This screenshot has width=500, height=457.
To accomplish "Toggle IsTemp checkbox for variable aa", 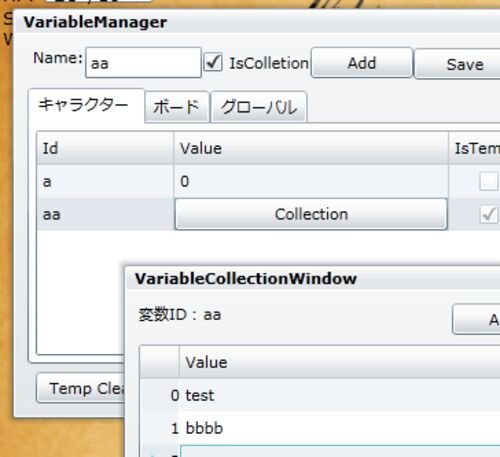I will tap(489, 214).
